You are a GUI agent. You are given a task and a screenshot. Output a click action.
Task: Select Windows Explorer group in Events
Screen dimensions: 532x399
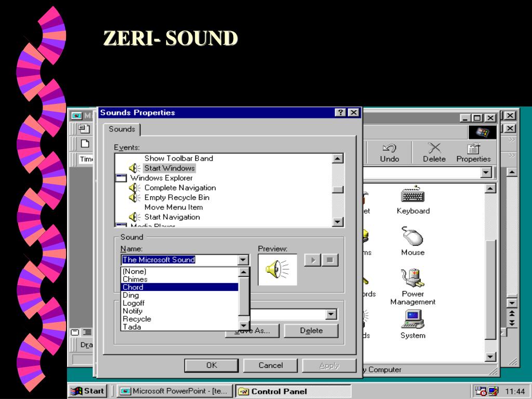pyautogui.click(x=161, y=178)
